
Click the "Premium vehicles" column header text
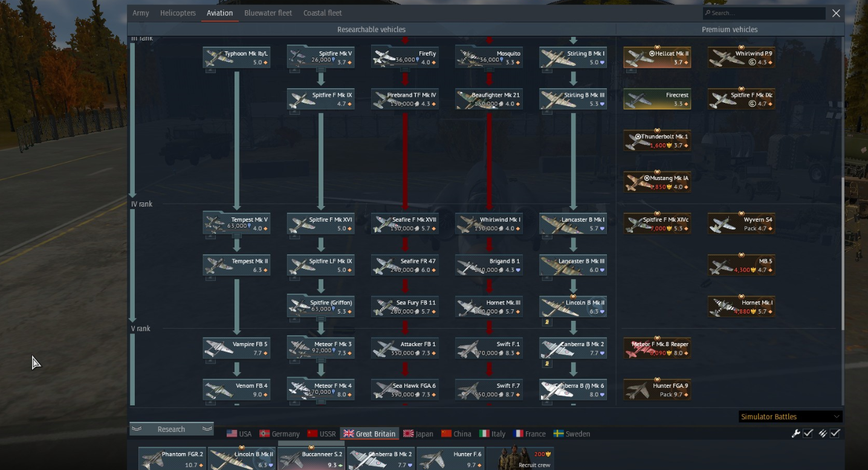click(x=730, y=30)
